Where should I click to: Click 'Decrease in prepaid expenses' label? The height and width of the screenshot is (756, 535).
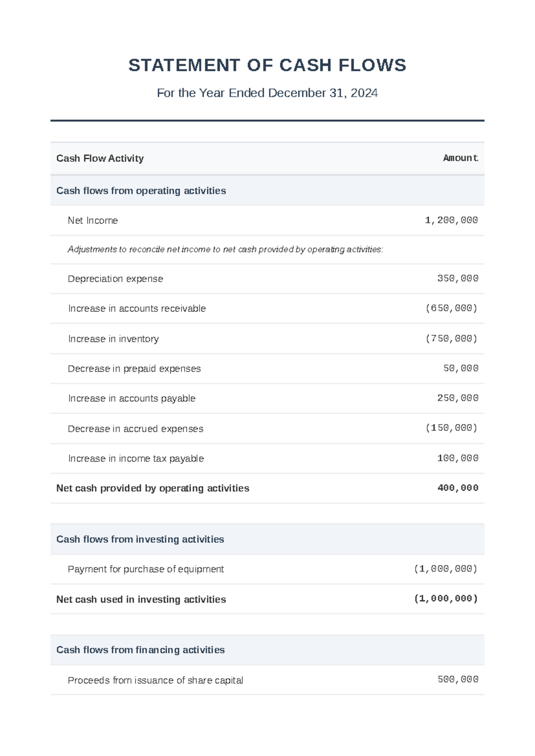(x=134, y=369)
